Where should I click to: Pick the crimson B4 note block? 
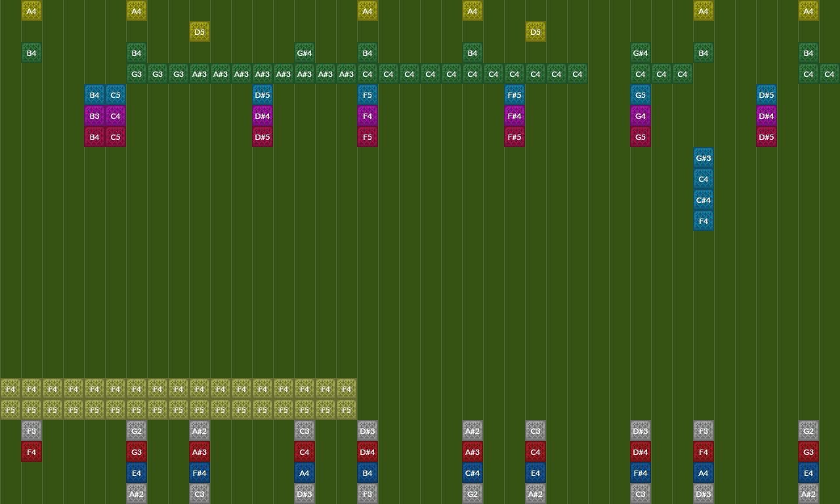94,136
